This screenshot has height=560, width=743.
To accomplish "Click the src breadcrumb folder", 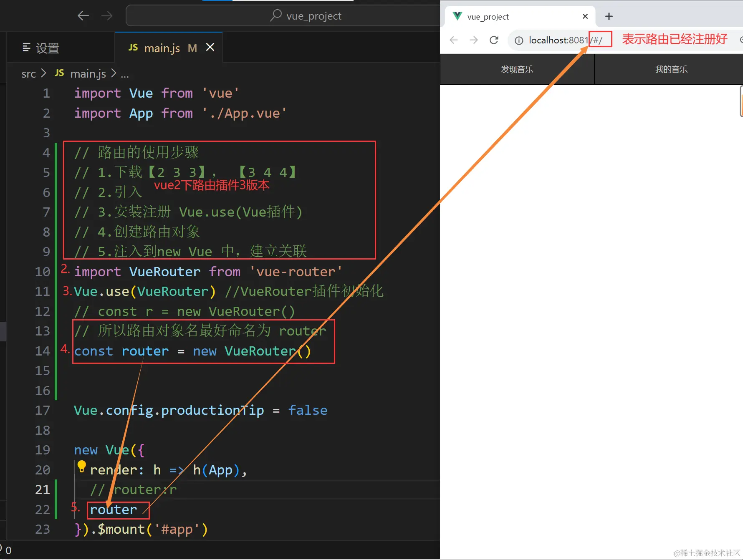I will (x=29, y=74).
